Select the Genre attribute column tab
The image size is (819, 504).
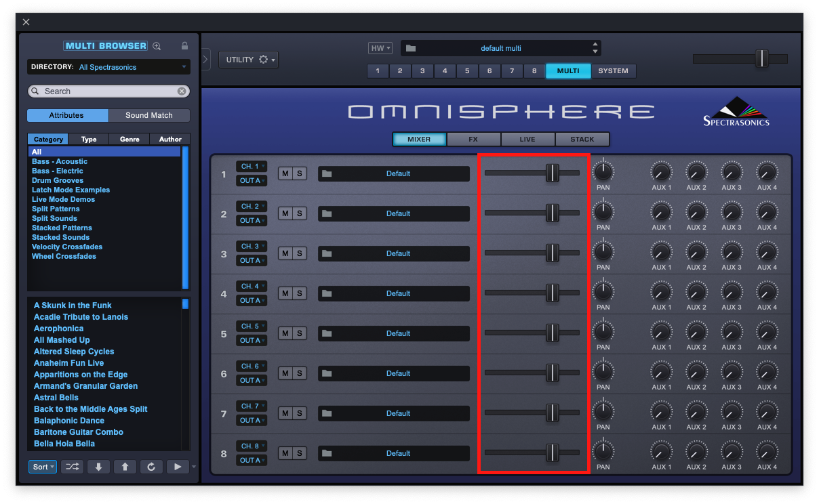click(129, 139)
